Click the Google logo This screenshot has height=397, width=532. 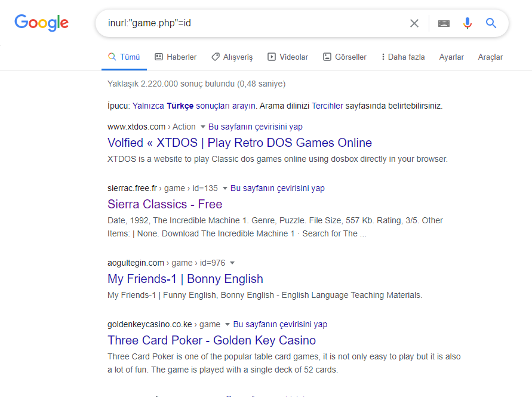click(41, 23)
